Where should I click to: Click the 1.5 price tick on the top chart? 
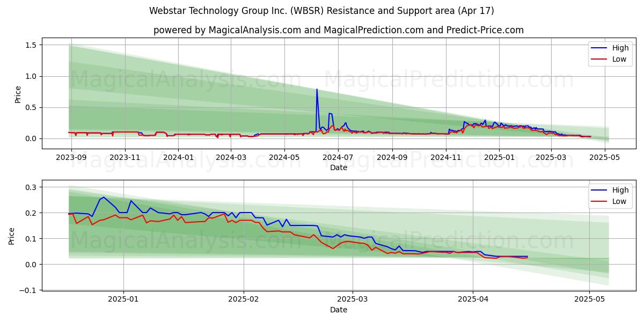(x=31, y=45)
